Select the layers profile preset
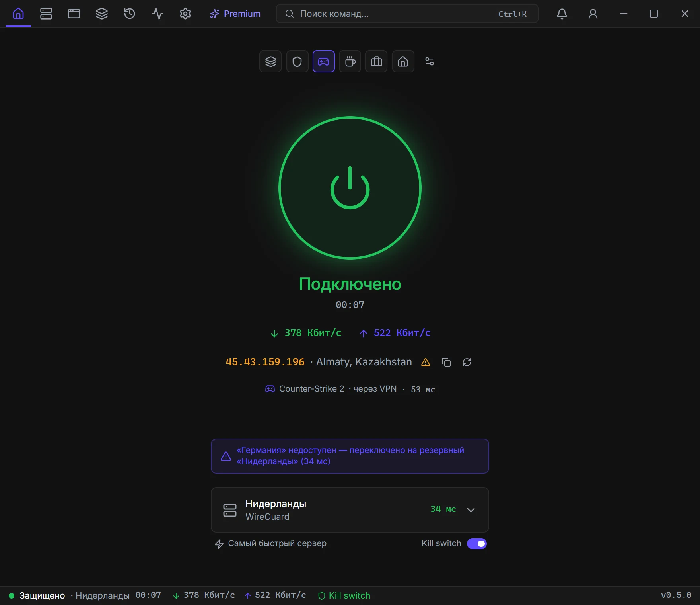The height and width of the screenshot is (605, 700). coord(270,61)
